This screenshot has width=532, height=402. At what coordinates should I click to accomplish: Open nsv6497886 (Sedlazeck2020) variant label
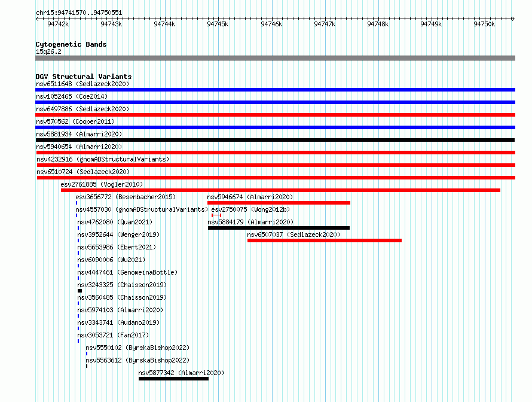point(82,109)
